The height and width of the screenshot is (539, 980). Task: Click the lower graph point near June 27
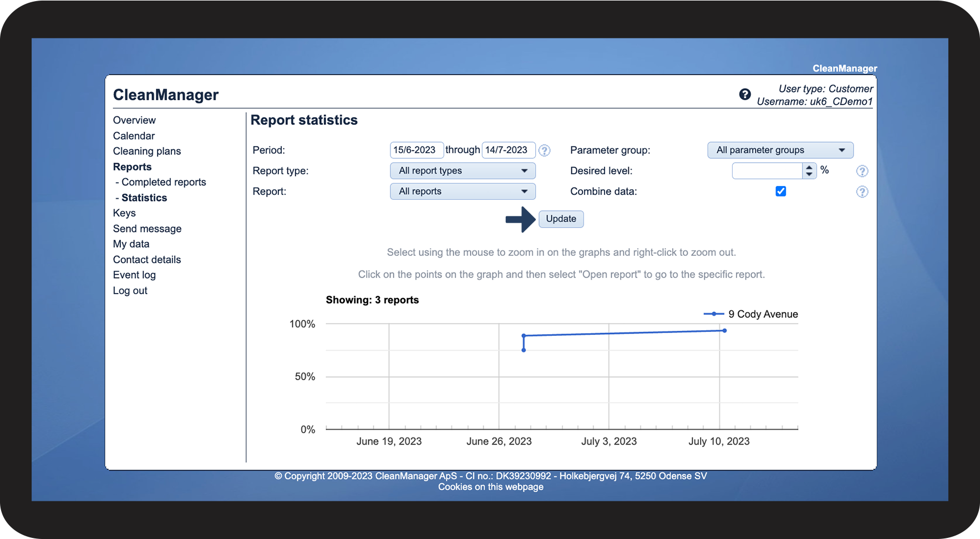pyautogui.click(x=524, y=350)
